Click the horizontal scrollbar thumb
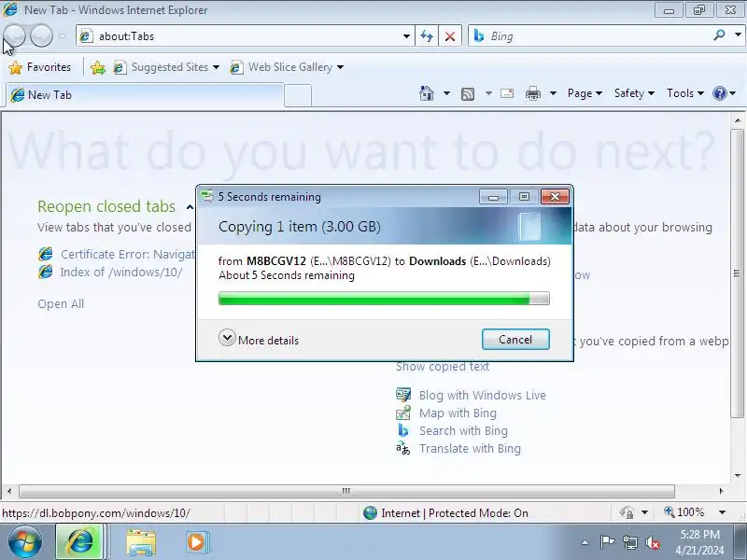The image size is (747, 560). click(346, 491)
